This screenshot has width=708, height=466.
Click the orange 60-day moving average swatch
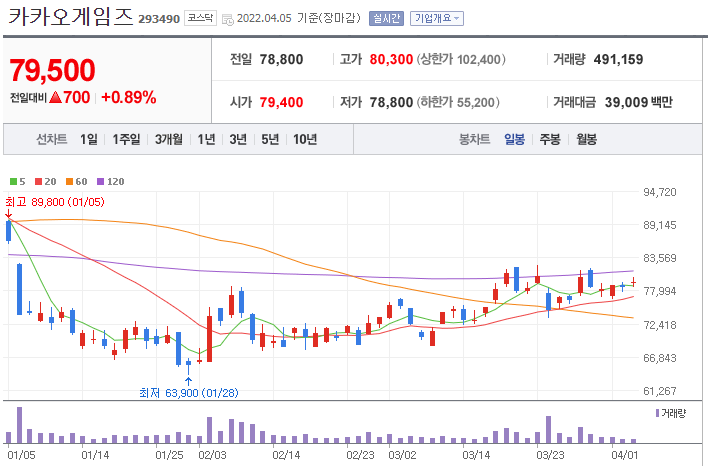pos(69,182)
